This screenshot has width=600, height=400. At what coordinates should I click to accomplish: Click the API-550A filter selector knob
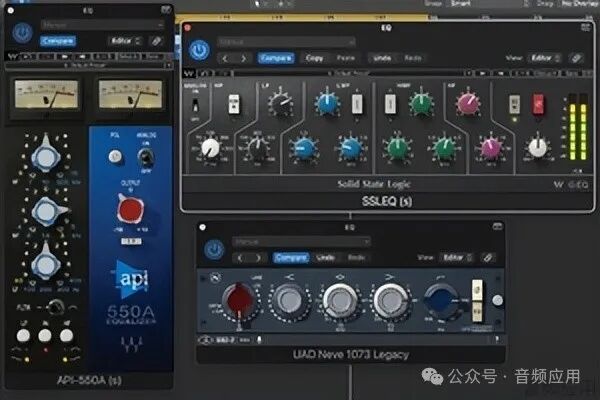pyautogui.click(x=56, y=306)
